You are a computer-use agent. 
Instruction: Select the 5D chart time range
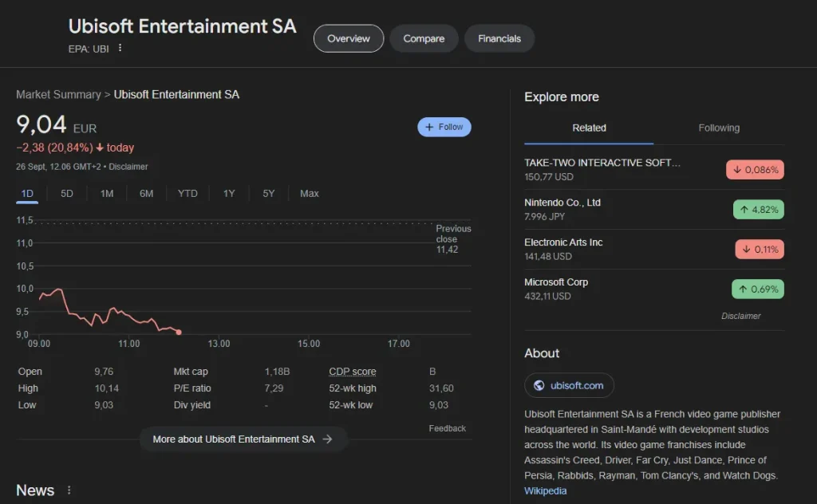pyautogui.click(x=67, y=194)
